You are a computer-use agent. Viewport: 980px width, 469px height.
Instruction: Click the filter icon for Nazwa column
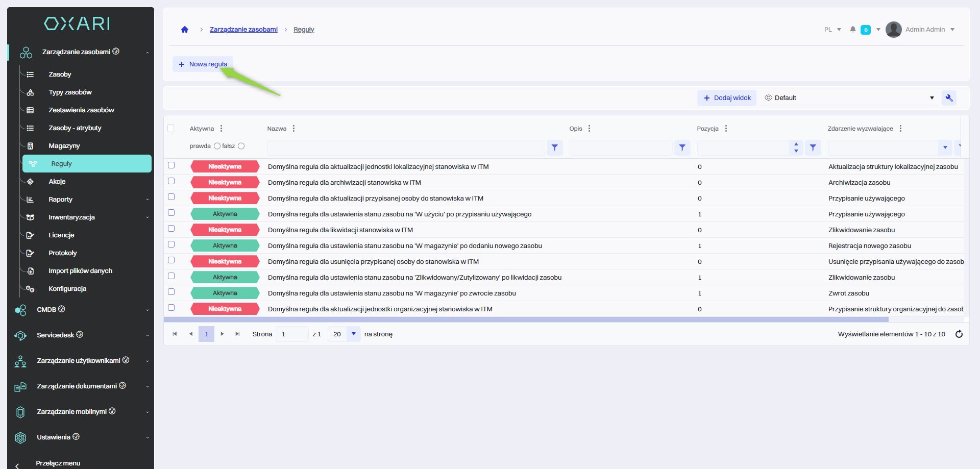pyautogui.click(x=554, y=148)
